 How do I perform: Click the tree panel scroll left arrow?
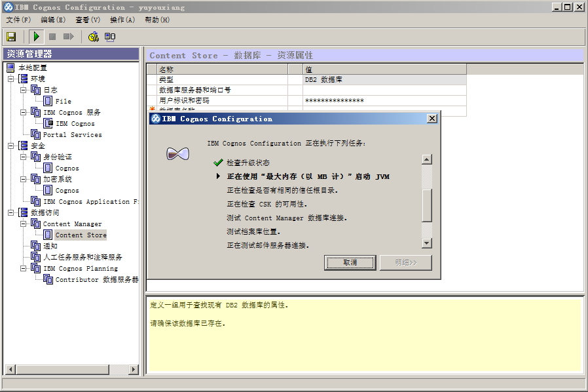10,370
